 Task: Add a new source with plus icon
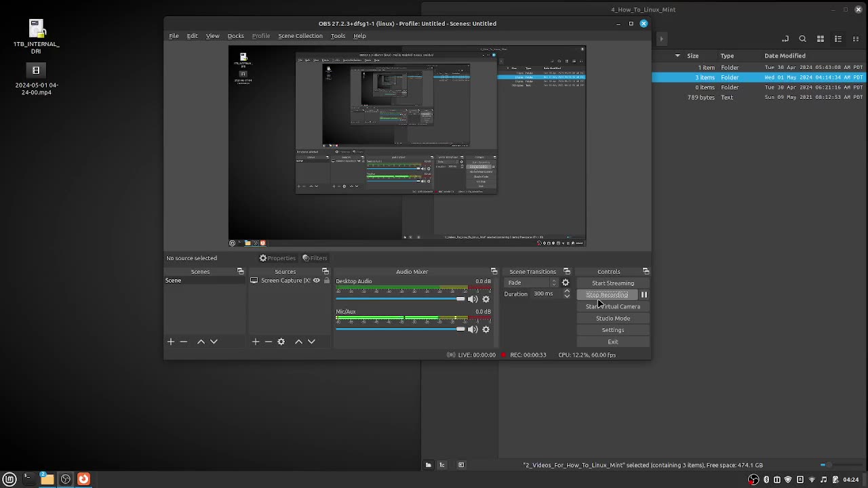[x=256, y=342]
